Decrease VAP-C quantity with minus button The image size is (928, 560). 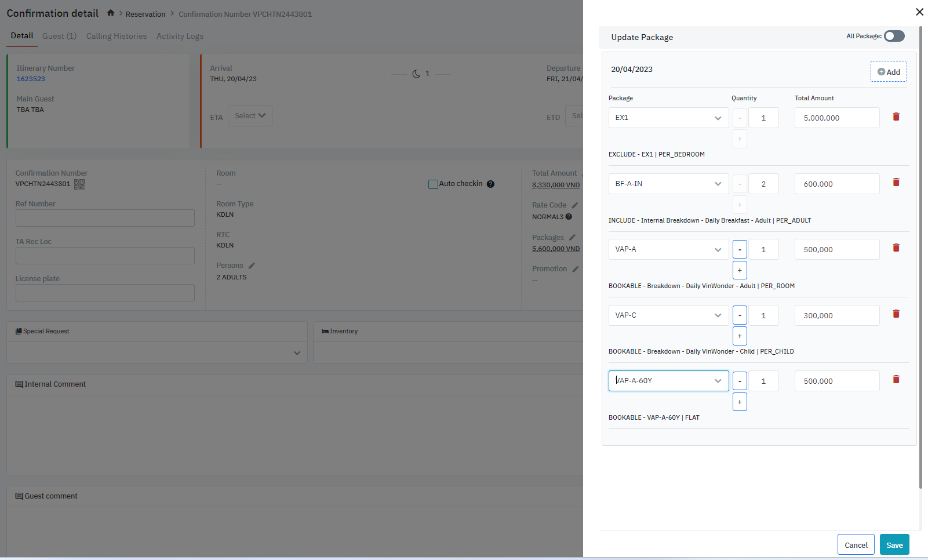740,315
